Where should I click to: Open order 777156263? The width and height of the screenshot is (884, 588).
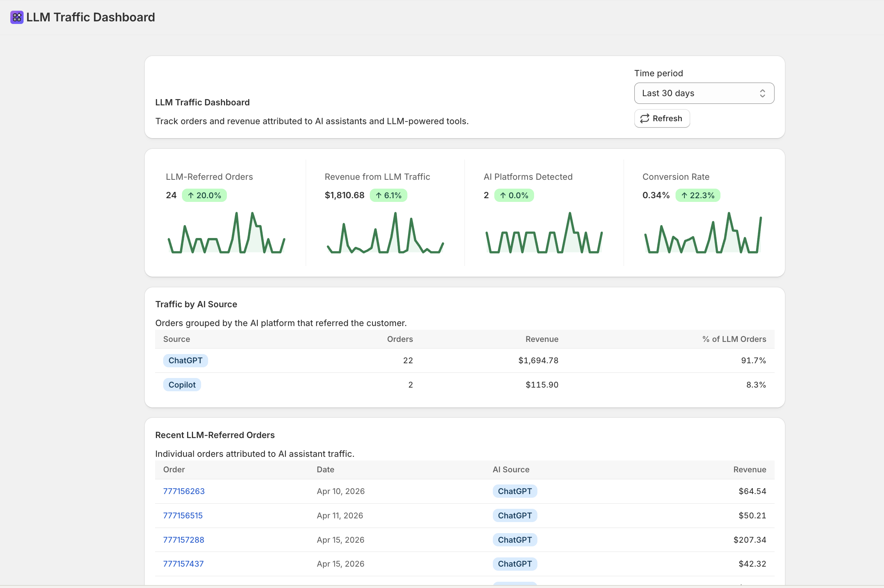pyautogui.click(x=184, y=491)
